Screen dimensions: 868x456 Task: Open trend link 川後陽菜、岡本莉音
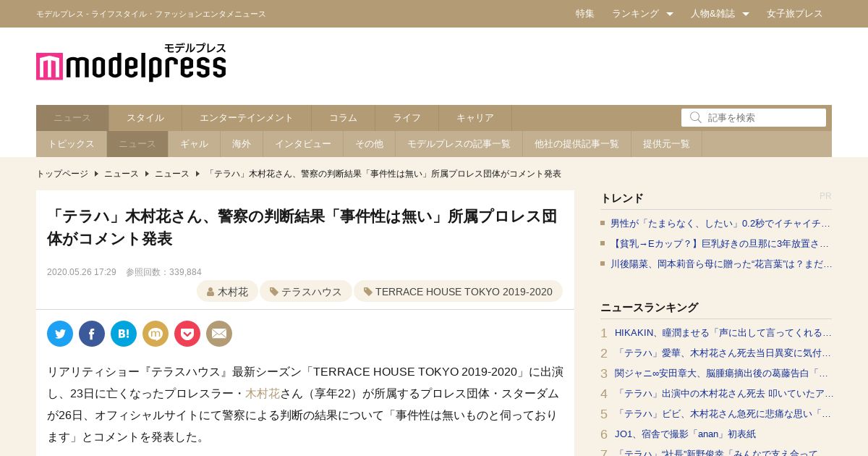721,264
